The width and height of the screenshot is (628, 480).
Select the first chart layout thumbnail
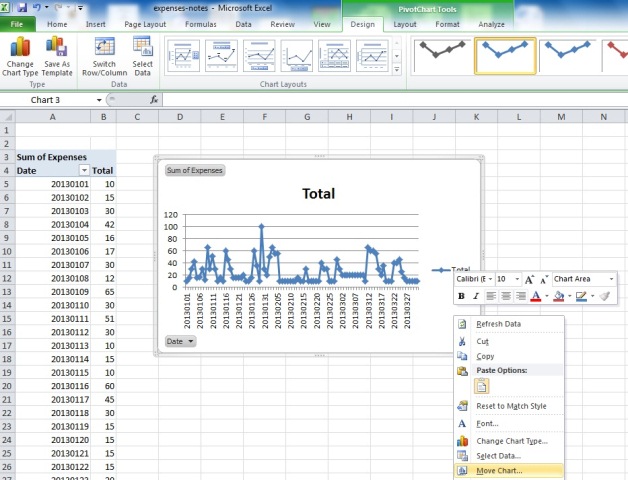click(x=183, y=56)
